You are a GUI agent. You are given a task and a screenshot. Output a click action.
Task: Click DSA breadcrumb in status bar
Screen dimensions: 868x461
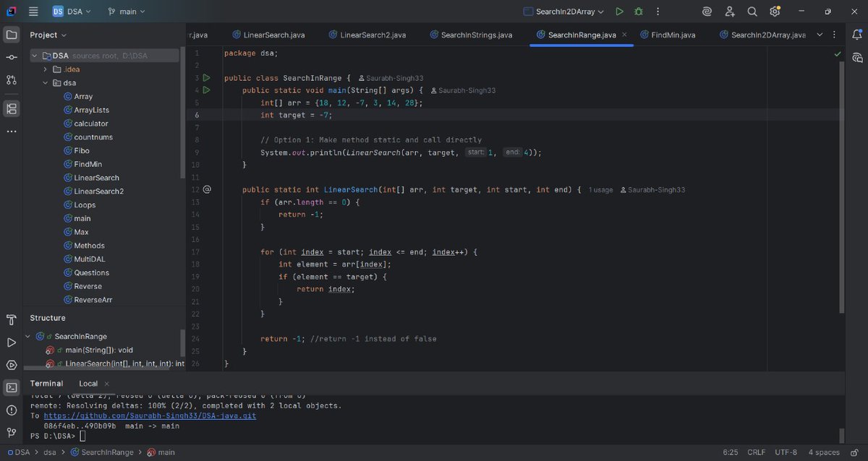click(18, 452)
